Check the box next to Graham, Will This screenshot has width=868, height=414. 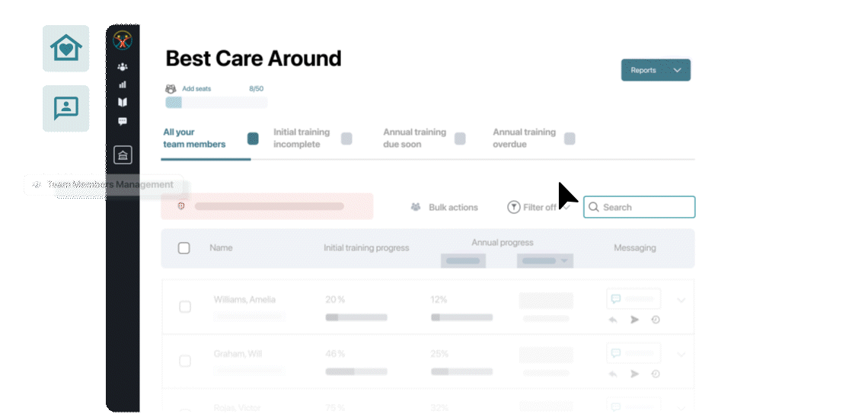click(185, 361)
